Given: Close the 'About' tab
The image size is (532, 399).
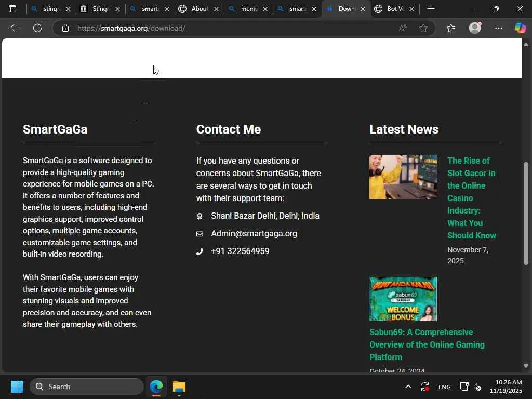Looking at the screenshot, I should point(217,9).
